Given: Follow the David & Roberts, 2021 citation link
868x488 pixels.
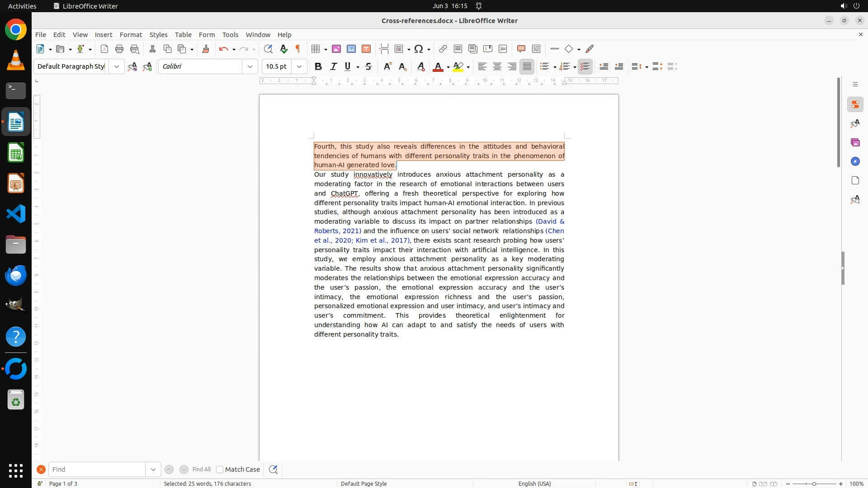Looking at the screenshot, I should 550,221.
